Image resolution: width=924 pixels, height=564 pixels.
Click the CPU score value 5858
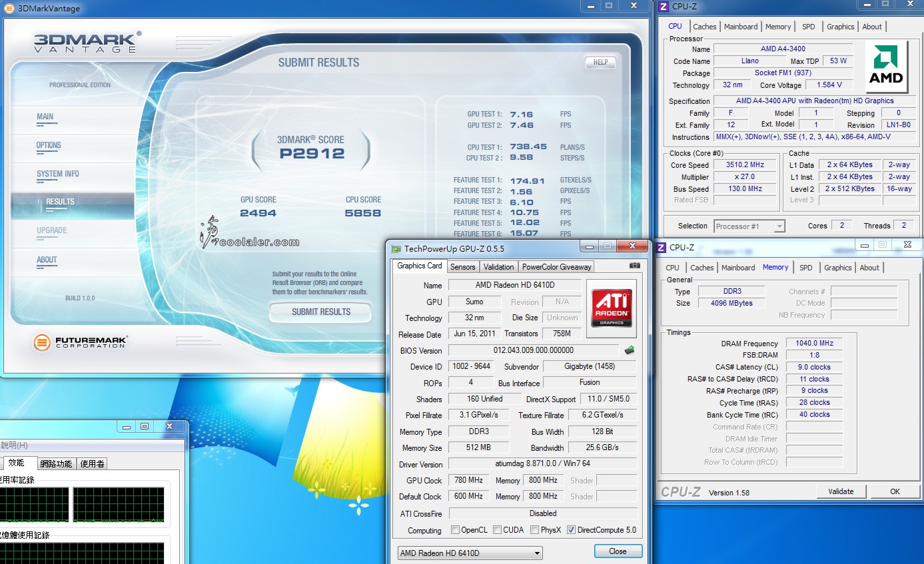click(x=363, y=213)
